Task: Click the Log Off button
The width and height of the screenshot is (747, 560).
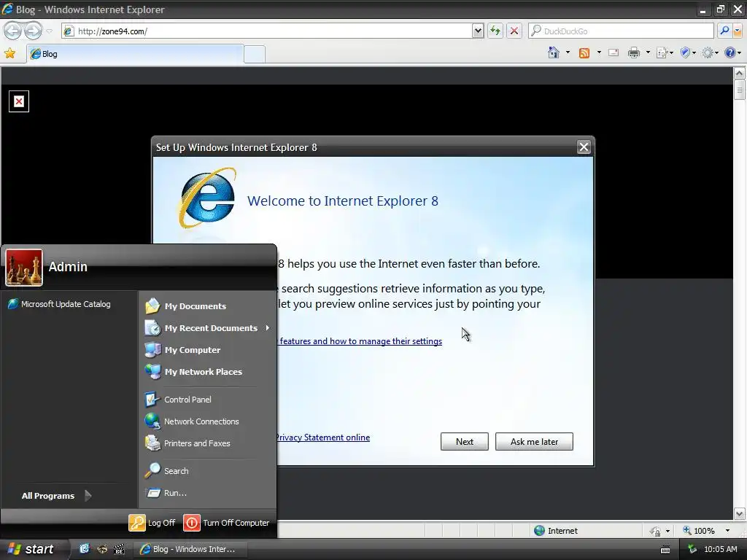Action: pyautogui.click(x=152, y=523)
